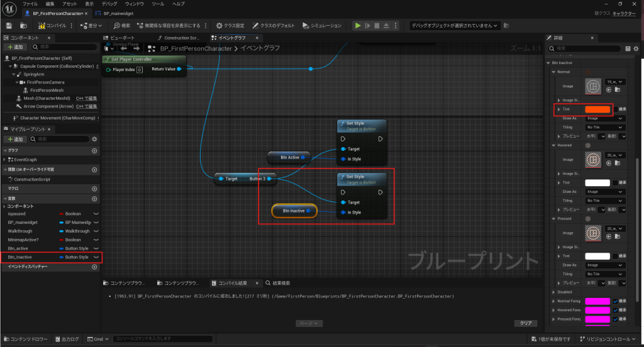Click the orange Tint color swatch

pyautogui.click(x=597, y=109)
